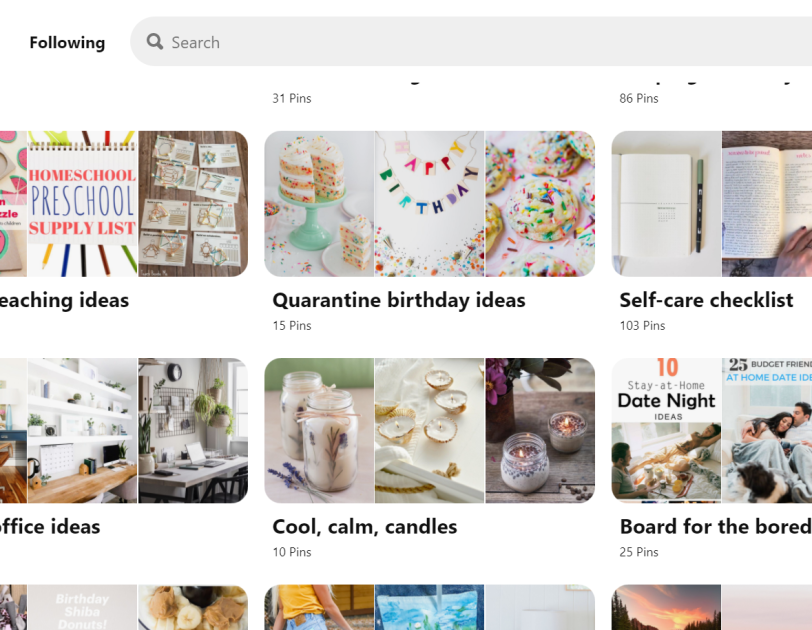Select the 10 Stay-at-Home Date Night thumbnail
The image size is (812, 630).
pos(666,431)
